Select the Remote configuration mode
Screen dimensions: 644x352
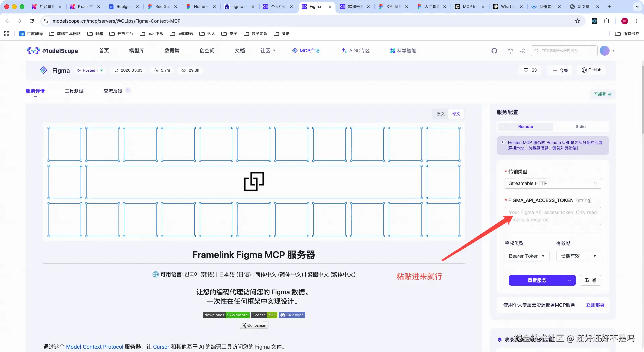(526, 127)
